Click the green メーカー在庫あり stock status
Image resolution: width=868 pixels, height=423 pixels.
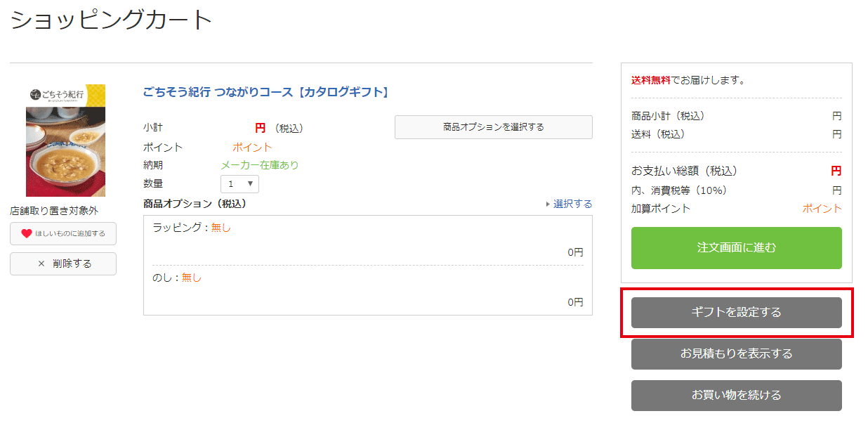coord(260,165)
